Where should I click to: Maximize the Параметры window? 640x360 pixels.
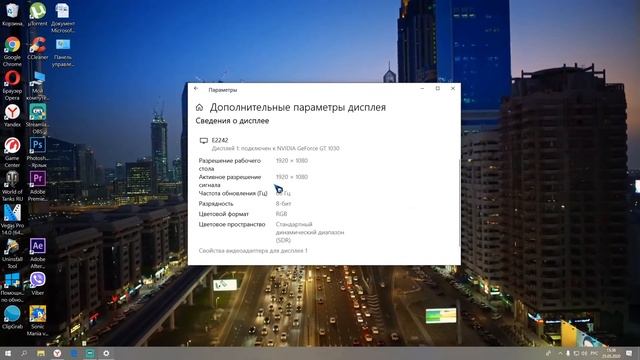tap(438, 89)
